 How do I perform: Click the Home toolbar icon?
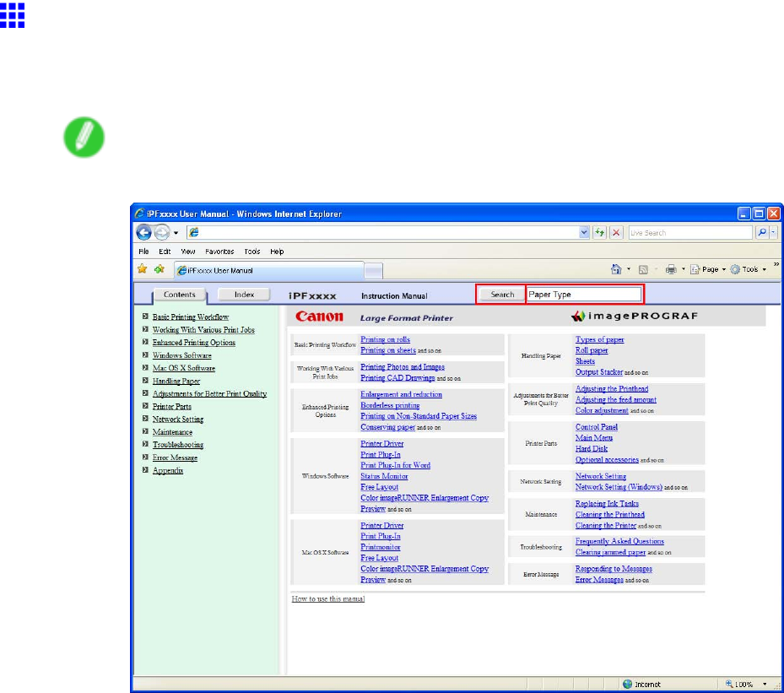click(x=616, y=269)
